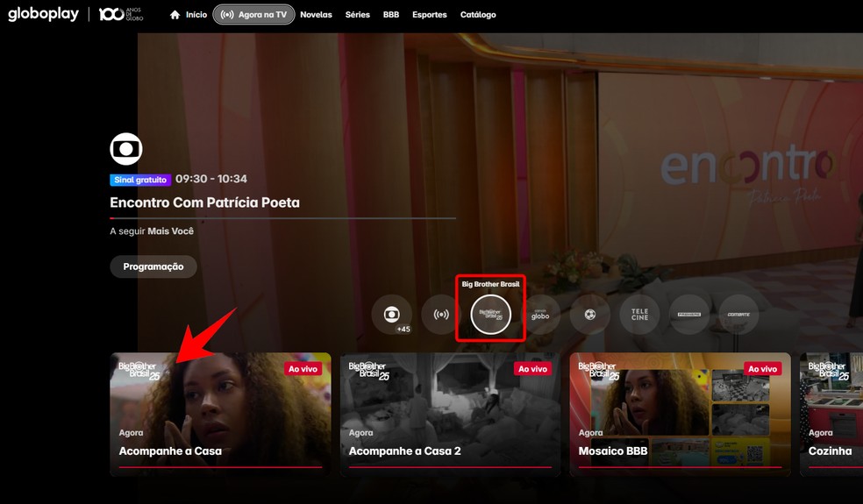Select the Agora na TV tab

(253, 15)
